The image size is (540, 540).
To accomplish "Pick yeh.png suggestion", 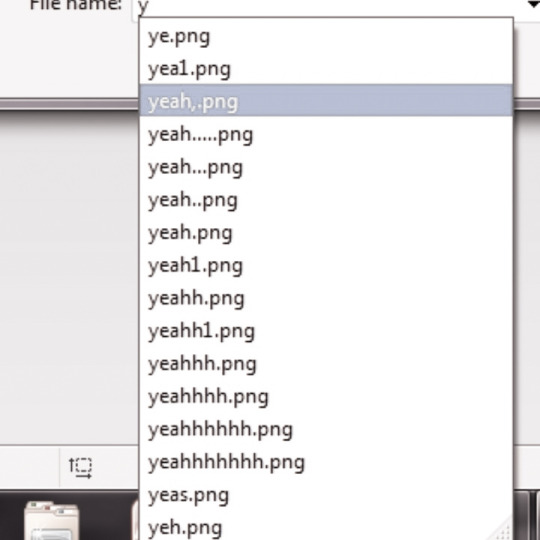I will (326, 526).
